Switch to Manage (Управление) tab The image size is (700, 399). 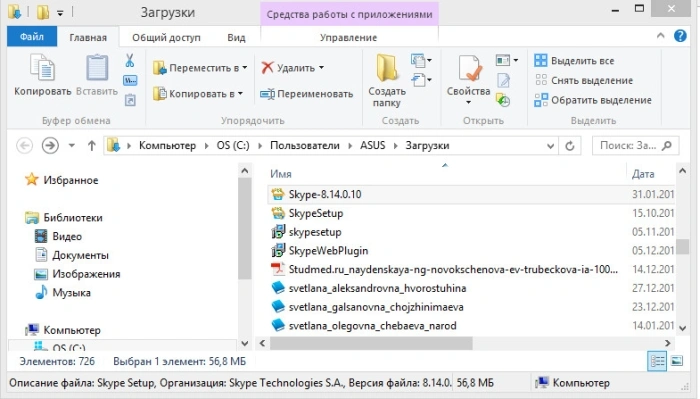pos(349,37)
